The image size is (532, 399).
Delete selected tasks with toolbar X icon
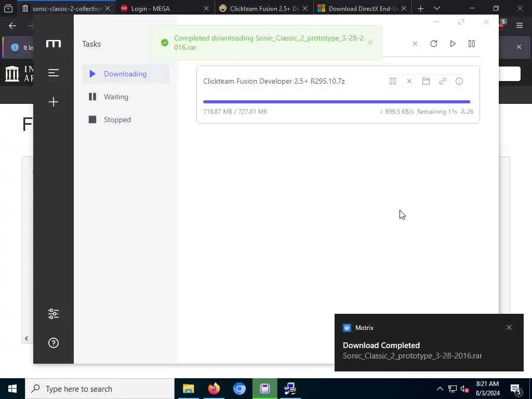click(415, 44)
